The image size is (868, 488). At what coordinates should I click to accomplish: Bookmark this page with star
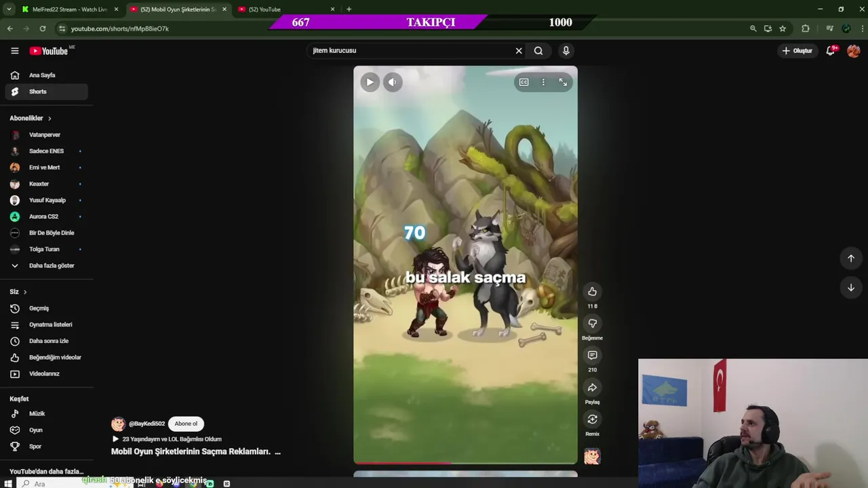pyautogui.click(x=783, y=28)
